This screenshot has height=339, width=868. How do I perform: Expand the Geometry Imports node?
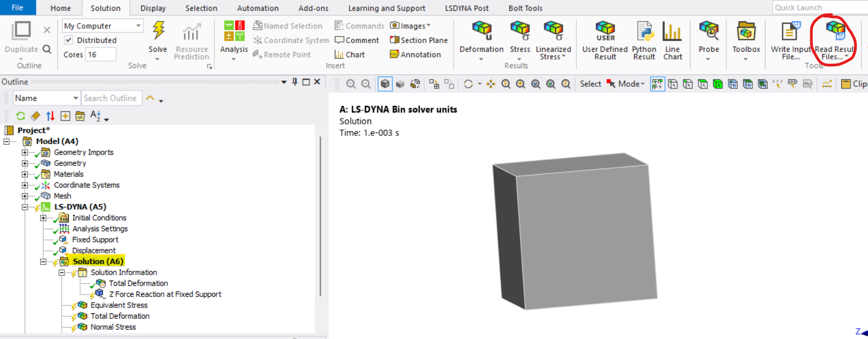coord(25,152)
